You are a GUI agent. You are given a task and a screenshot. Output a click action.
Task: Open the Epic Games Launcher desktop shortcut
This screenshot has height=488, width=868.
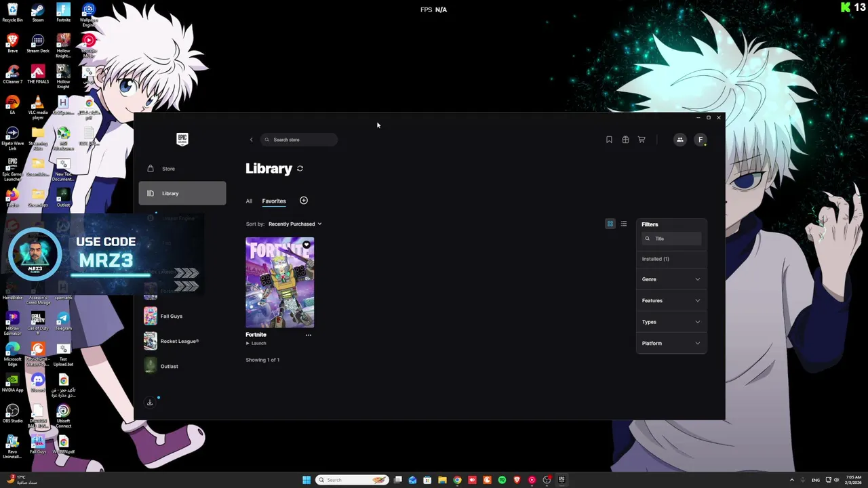pos(12,169)
